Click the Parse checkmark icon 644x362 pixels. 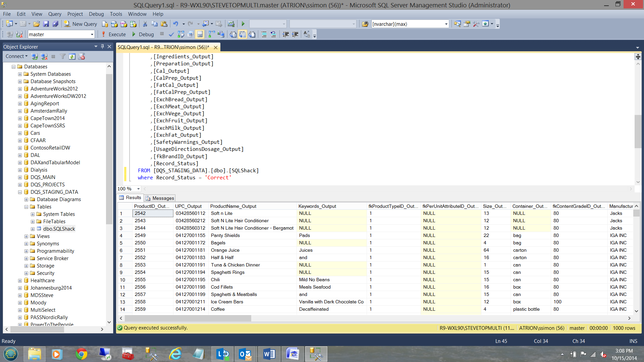[171, 34]
